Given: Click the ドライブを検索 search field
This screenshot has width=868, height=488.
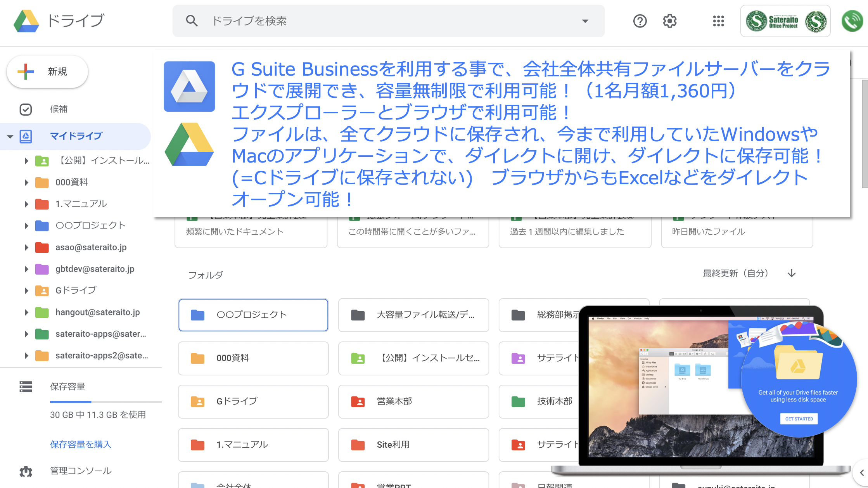Looking at the screenshot, I should coord(388,21).
